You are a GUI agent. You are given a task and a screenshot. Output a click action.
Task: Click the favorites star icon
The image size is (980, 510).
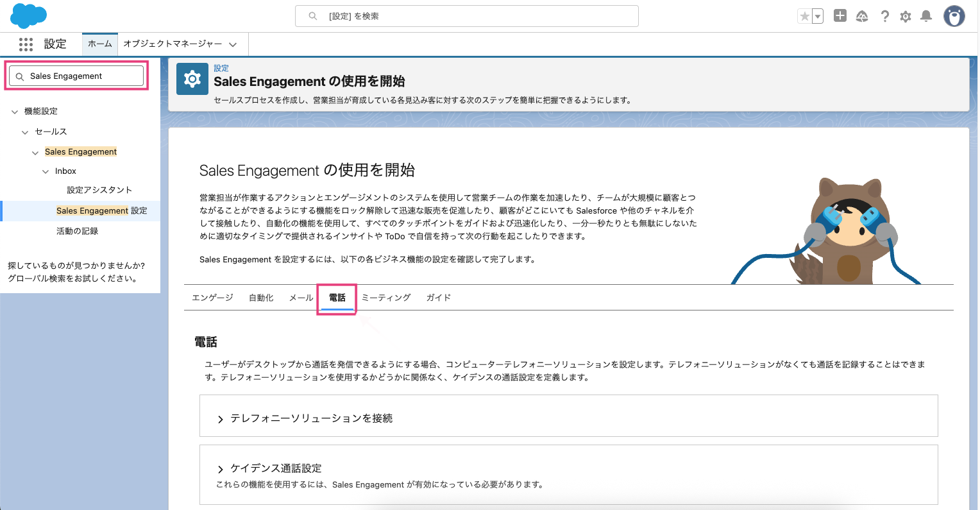tap(804, 17)
